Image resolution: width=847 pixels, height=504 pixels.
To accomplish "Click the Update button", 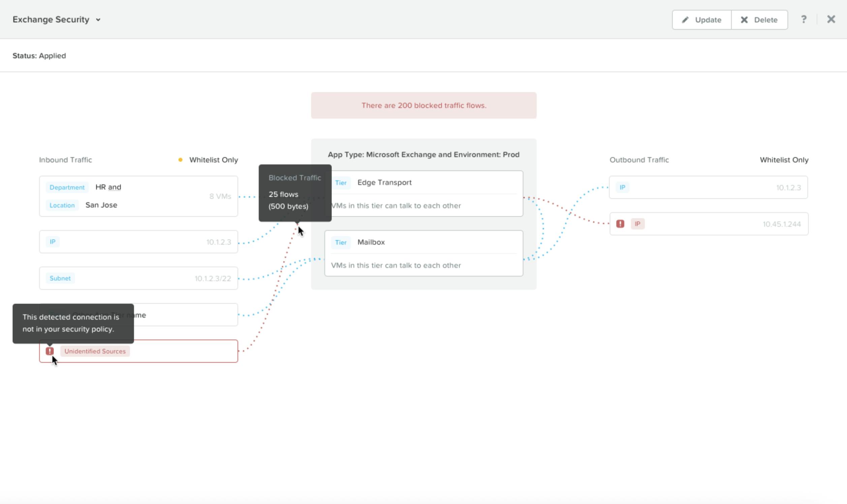I will pyautogui.click(x=702, y=20).
